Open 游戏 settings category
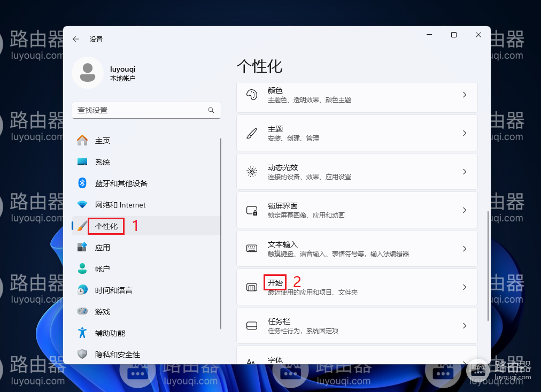This screenshot has height=392, width=541. tap(146, 312)
